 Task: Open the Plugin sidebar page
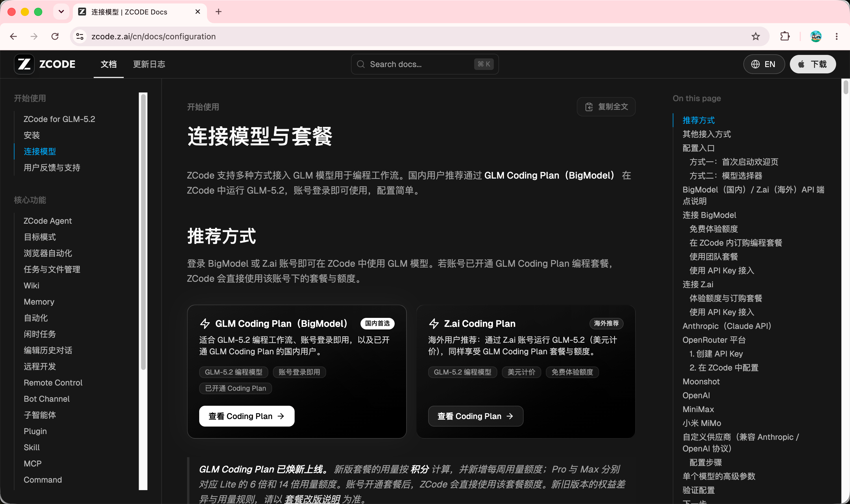[35, 431]
